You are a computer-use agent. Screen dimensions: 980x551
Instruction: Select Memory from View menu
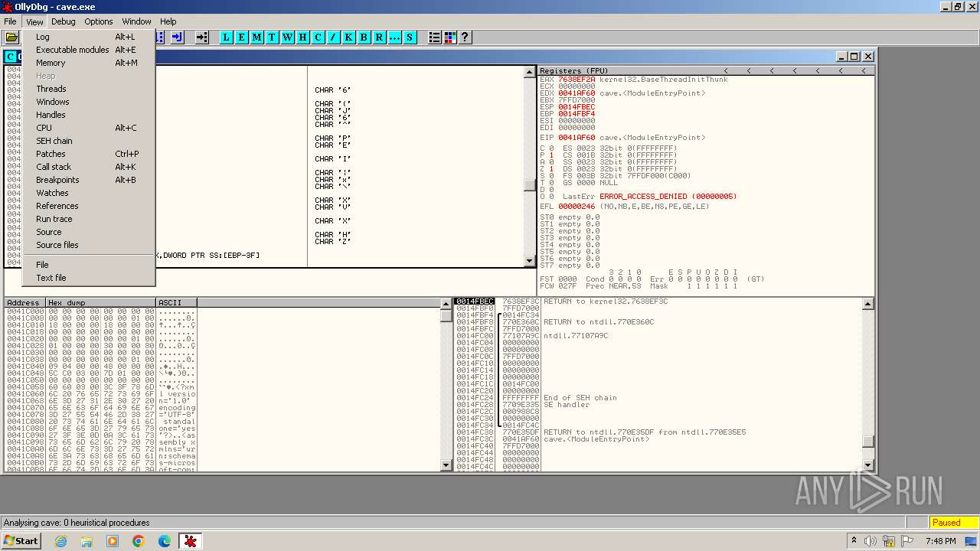pos(89,63)
